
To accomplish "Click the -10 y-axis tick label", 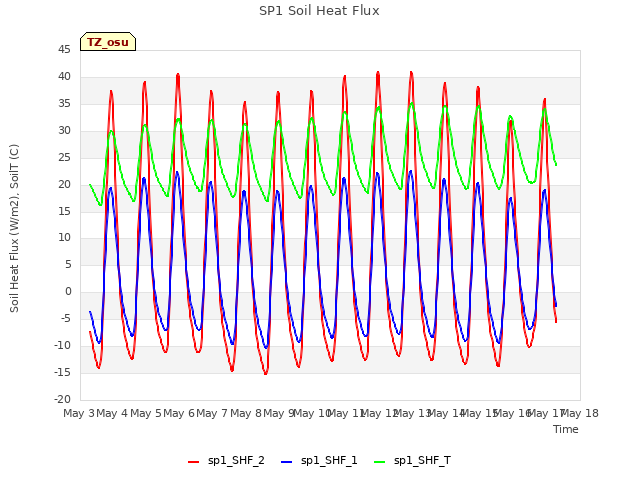I will coord(63,346).
